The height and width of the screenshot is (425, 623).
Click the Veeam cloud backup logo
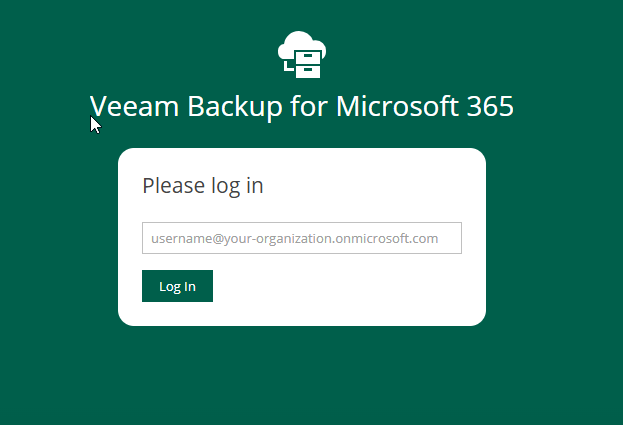coord(302,54)
